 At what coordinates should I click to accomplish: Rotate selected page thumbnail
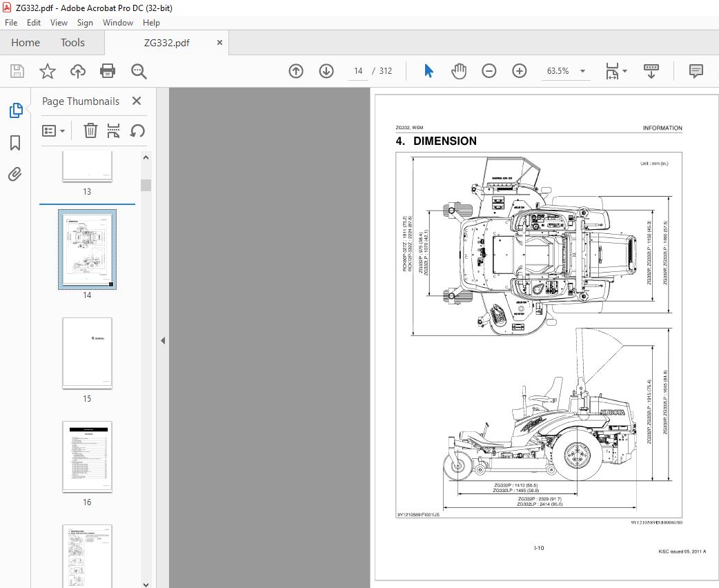137,130
